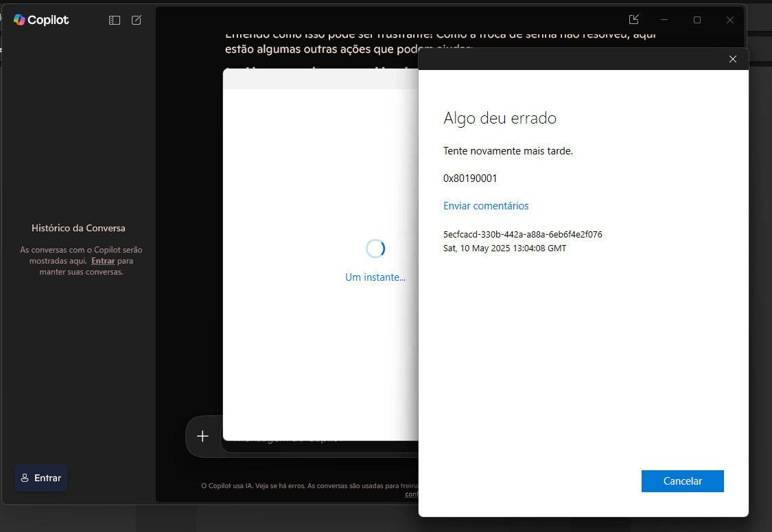
Task: Click the Copilot usa IA disclaimer text
Action: coord(309,486)
